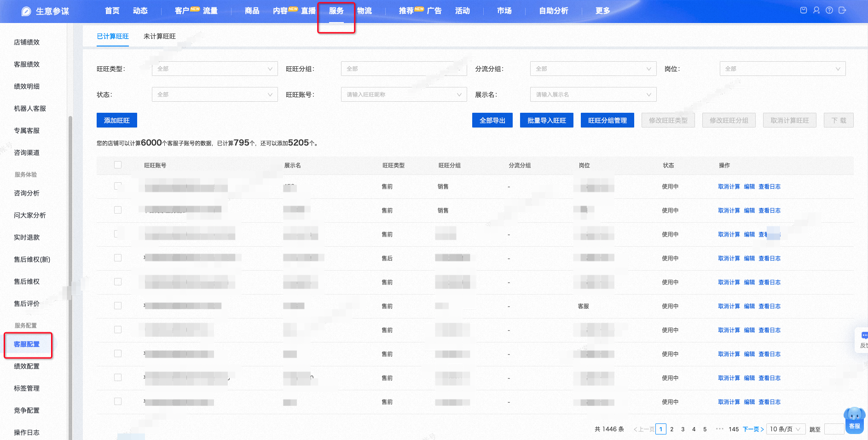Open 客服绩效 in the sidebar

click(27, 64)
